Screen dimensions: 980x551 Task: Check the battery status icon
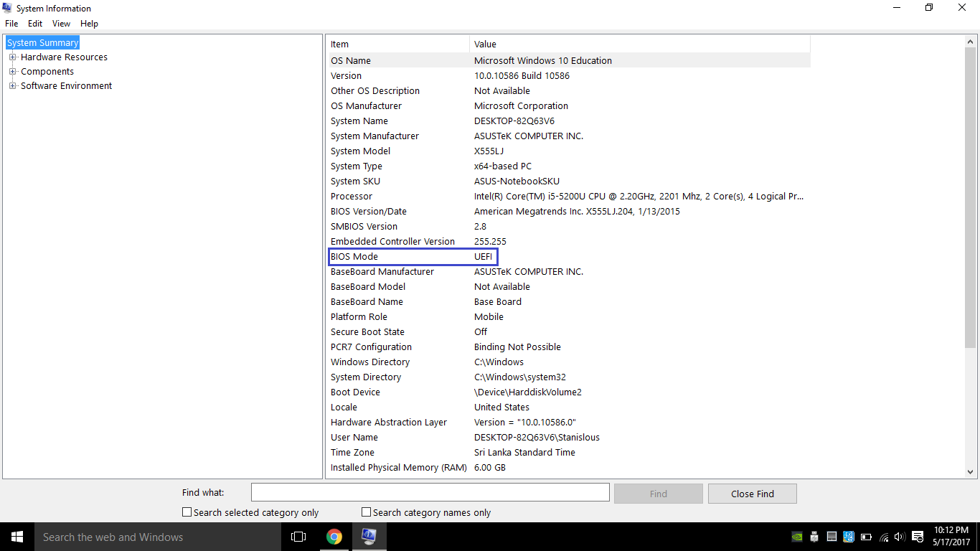click(867, 537)
